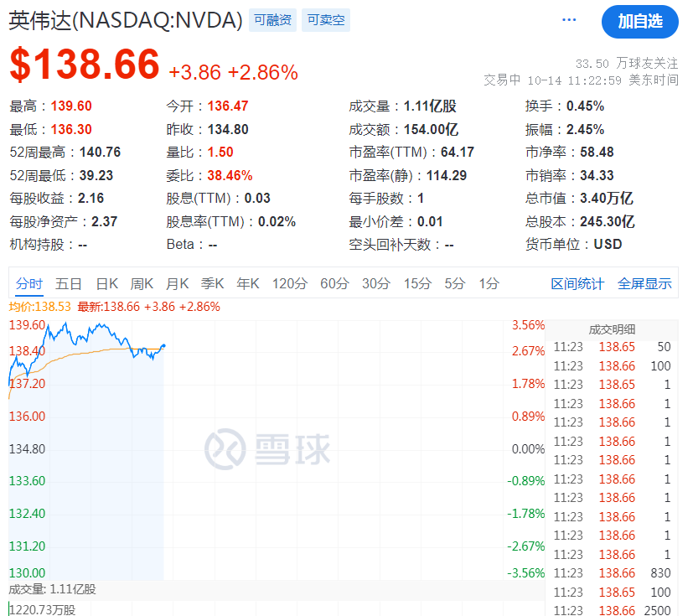Switch to the 30分 interval tab

pos(375,284)
